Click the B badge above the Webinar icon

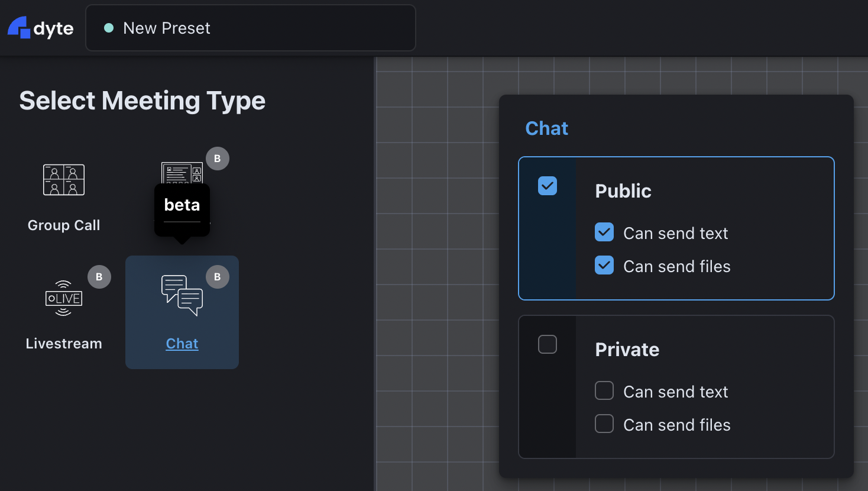(217, 158)
